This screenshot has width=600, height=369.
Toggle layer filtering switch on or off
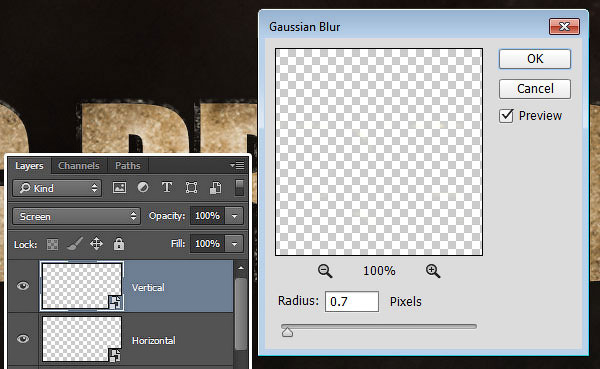[x=239, y=188]
